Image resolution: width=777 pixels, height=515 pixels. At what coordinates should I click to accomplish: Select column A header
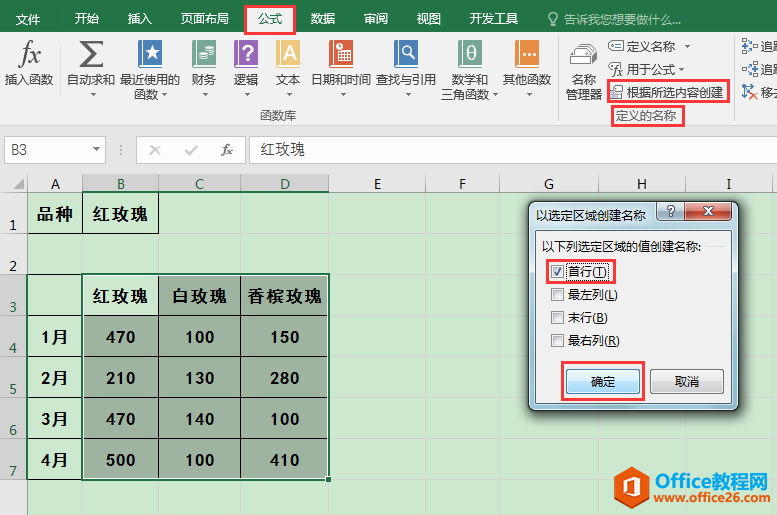55,184
